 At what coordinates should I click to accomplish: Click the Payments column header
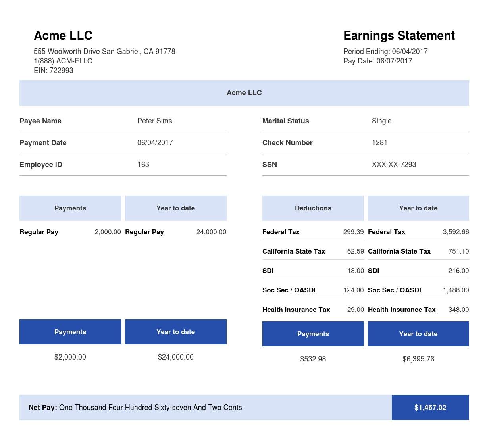(x=70, y=208)
